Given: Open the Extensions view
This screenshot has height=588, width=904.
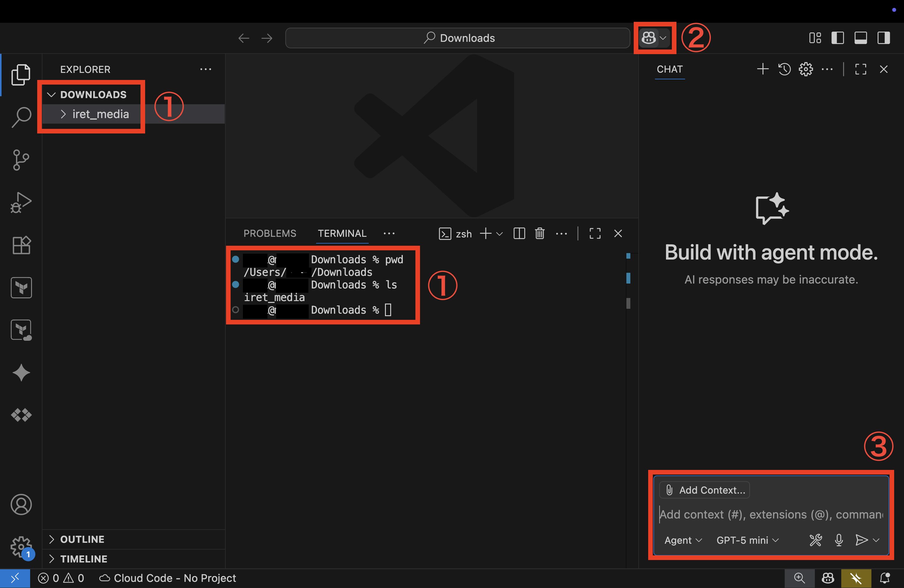Looking at the screenshot, I should pos(21,245).
